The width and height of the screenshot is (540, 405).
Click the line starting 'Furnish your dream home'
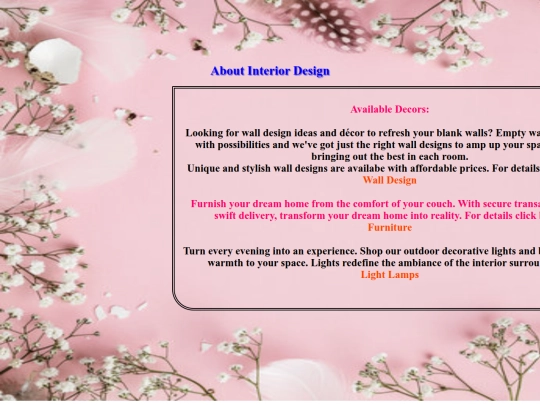(x=365, y=204)
